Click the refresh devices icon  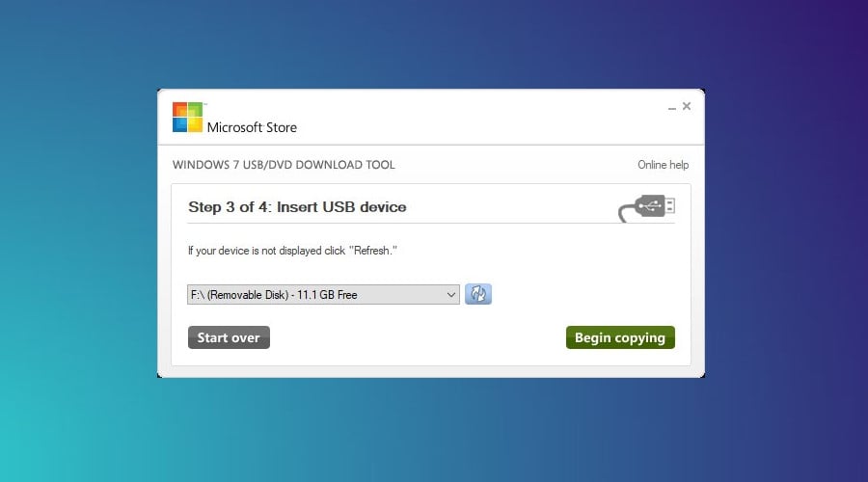478,294
